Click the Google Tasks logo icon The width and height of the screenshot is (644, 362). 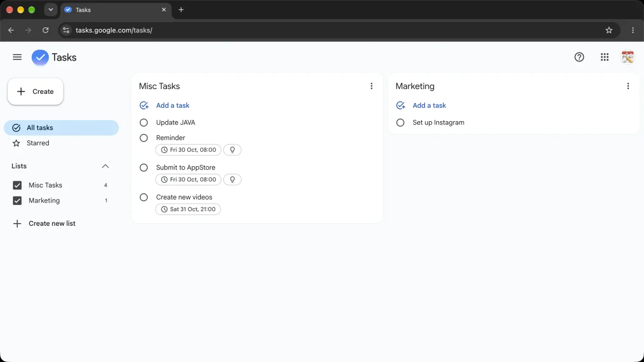[40, 57]
